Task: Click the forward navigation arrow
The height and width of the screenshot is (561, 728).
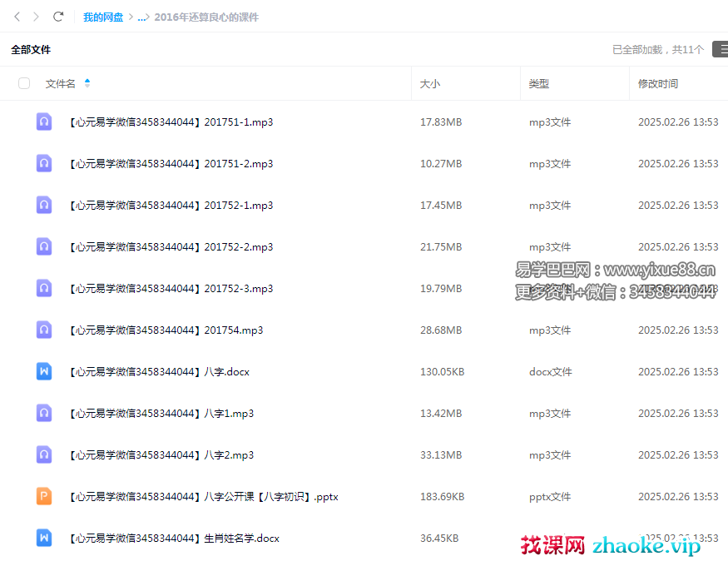Action: pyautogui.click(x=36, y=17)
